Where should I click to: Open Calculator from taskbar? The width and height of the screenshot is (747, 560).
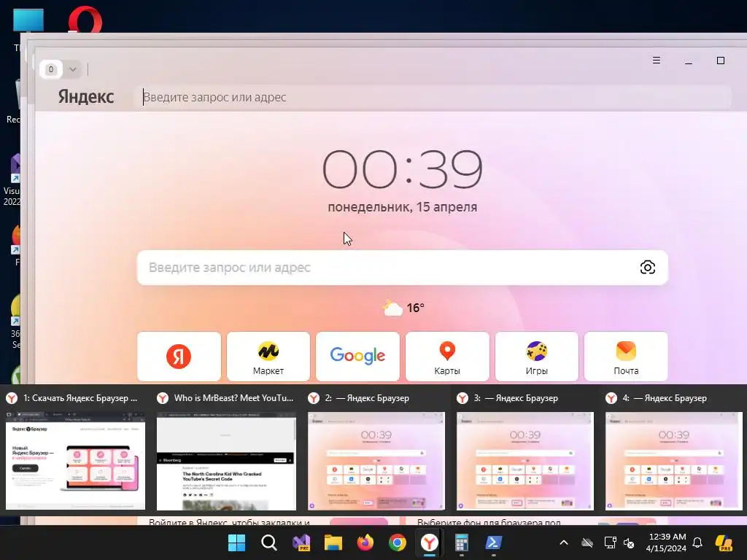[461, 542]
